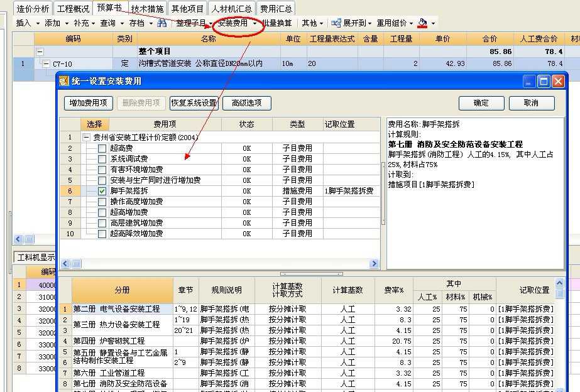Select the 沟槽式管道安装 item name cell
The height and width of the screenshot is (392, 580).
coord(209,63)
